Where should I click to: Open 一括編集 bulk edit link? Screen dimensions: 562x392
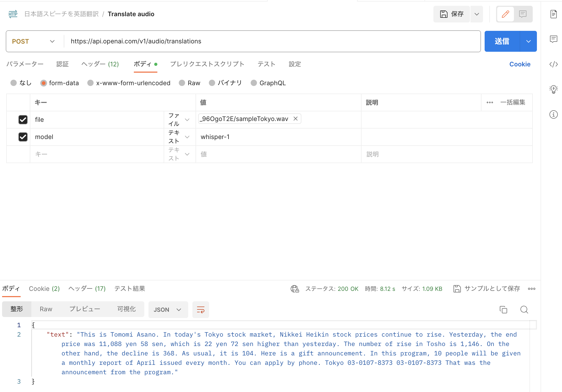point(513,102)
